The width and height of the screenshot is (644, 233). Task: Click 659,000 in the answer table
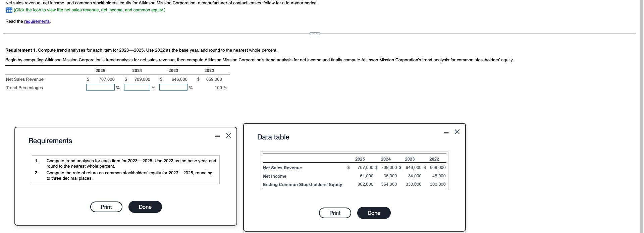point(214,79)
